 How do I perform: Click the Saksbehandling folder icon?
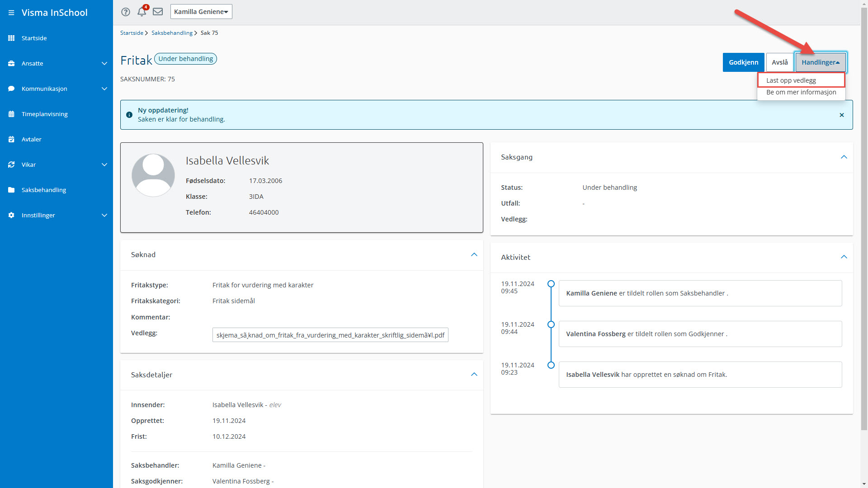tap(11, 190)
